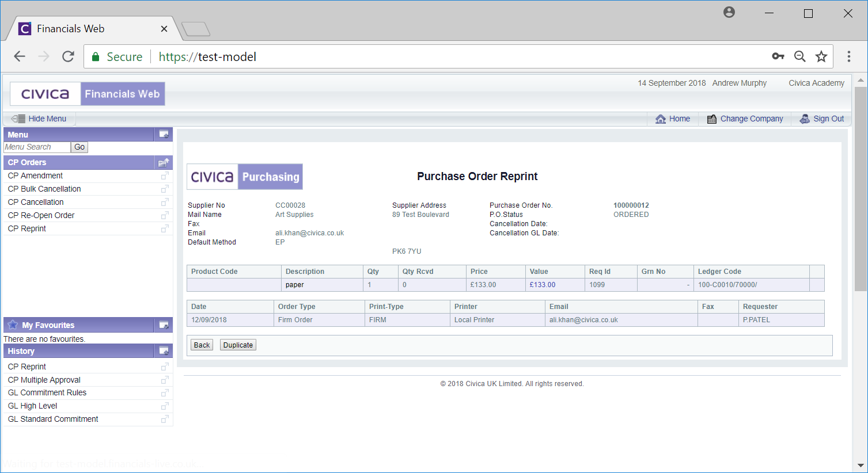Click the browser address bar URL
The width and height of the screenshot is (868, 473).
(x=207, y=56)
